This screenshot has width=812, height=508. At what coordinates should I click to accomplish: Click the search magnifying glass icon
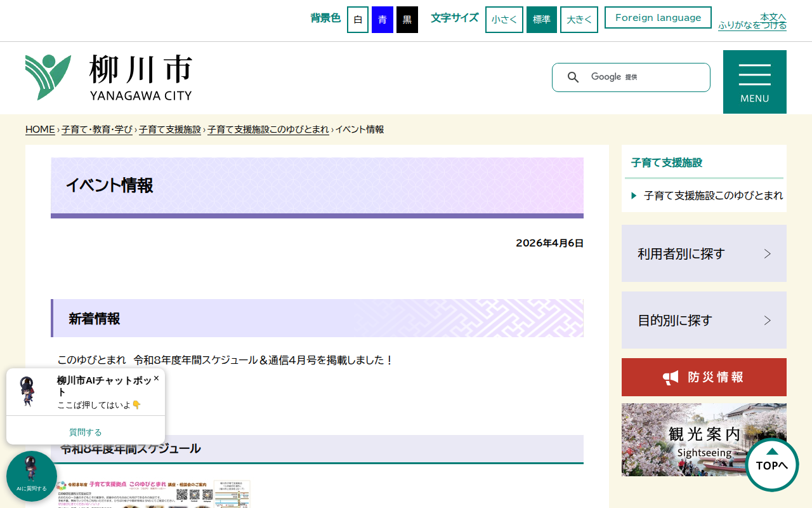point(573,77)
